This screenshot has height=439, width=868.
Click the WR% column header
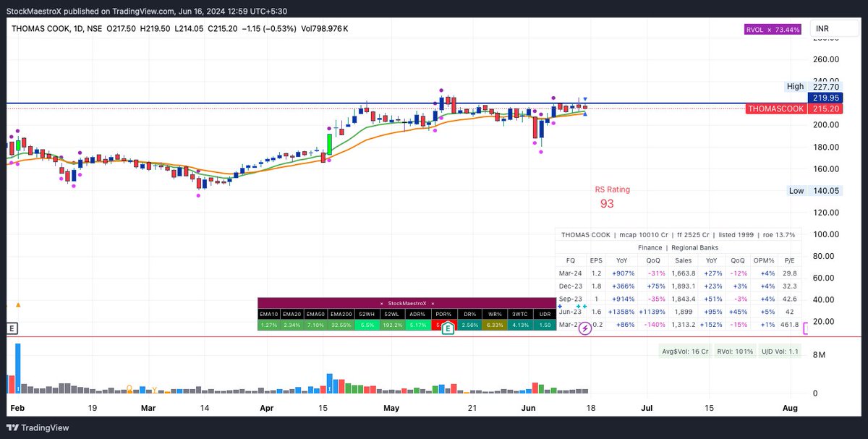click(x=493, y=315)
